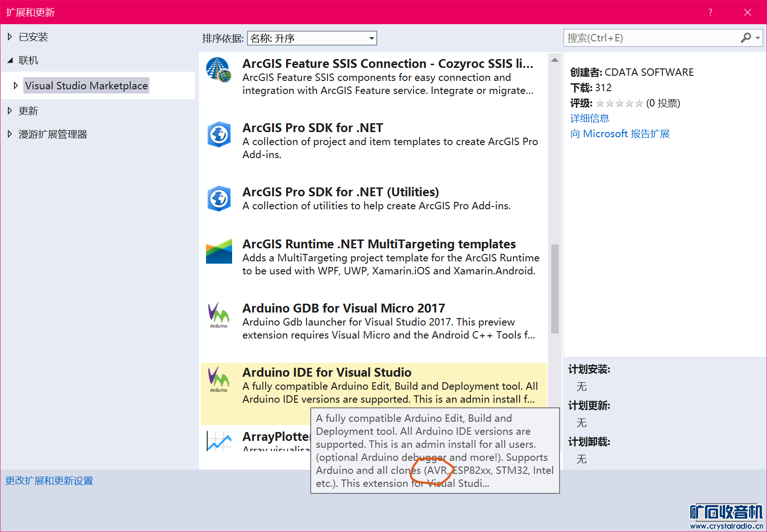Open the 更改扩展和更新设置 link
The image size is (767, 532).
49,481
